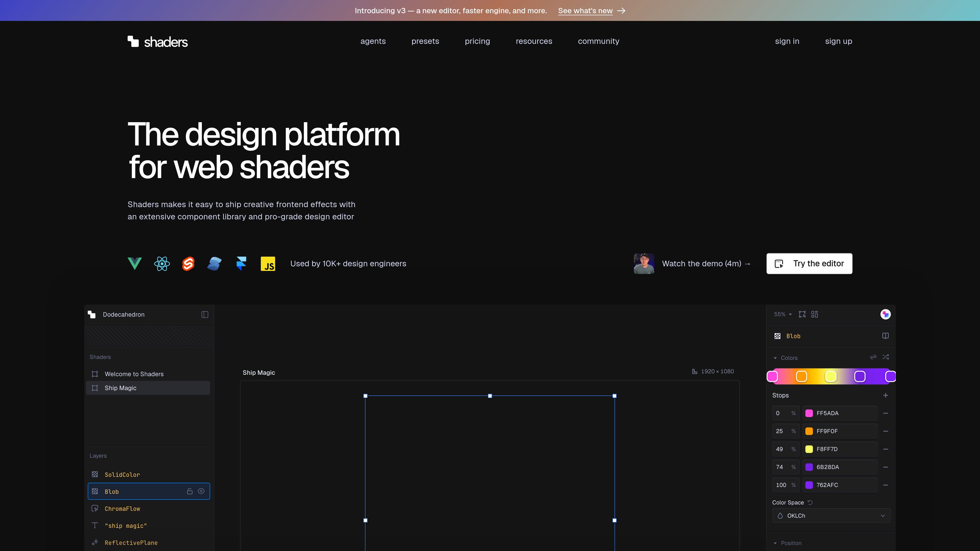Select the pink gradient stop handle
980x551 pixels.
[772, 377]
